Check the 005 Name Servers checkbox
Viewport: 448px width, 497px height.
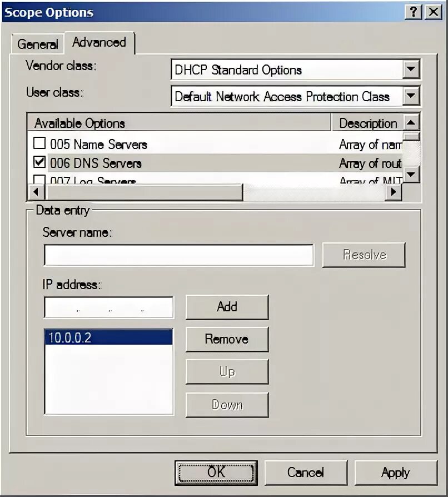click(x=39, y=143)
